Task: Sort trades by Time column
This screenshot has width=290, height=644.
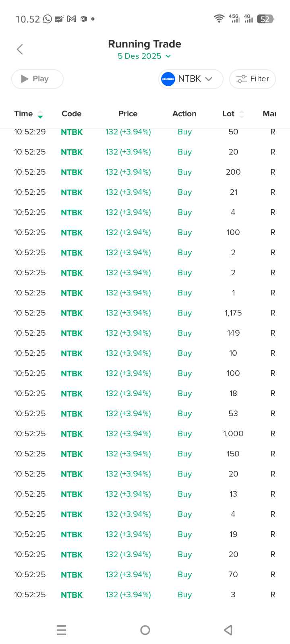Action: point(28,114)
